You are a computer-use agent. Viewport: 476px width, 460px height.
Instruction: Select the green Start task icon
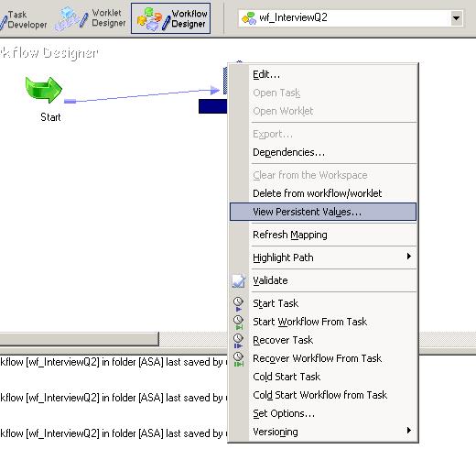click(x=44, y=90)
